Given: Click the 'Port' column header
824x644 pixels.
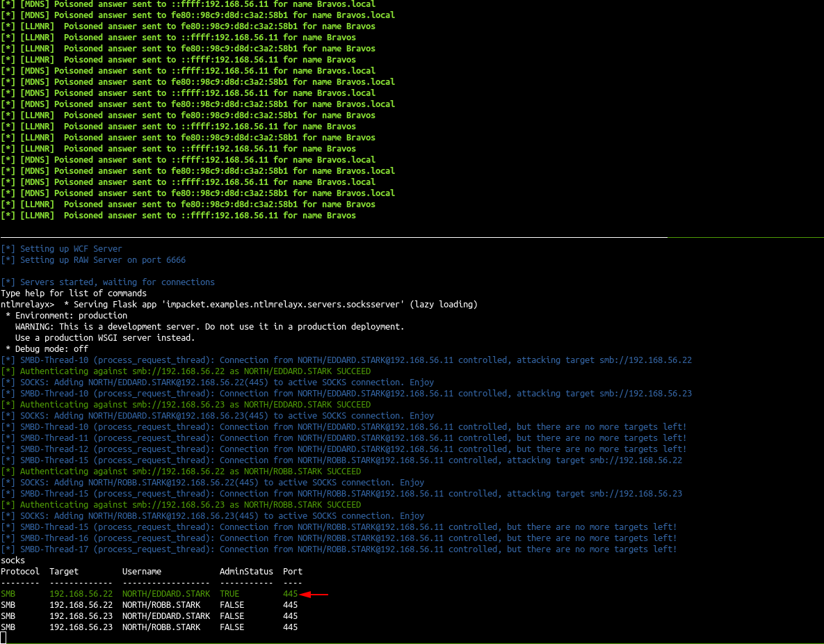Looking at the screenshot, I should point(293,572).
